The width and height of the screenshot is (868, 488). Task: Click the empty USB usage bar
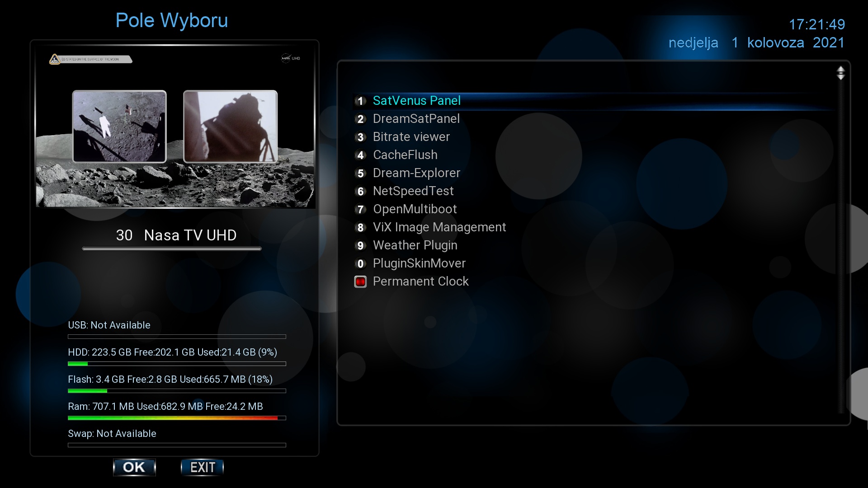pyautogui.click(x=177, y=337)
